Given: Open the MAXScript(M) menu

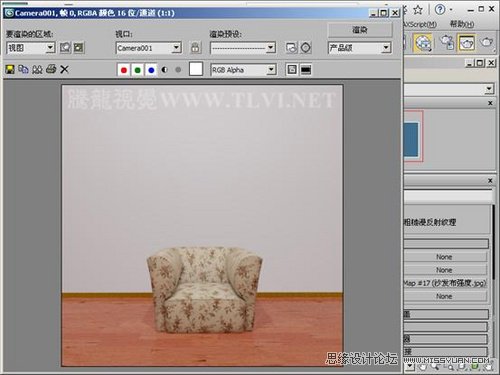Looking at the screenshot, I should coord(420,24).
